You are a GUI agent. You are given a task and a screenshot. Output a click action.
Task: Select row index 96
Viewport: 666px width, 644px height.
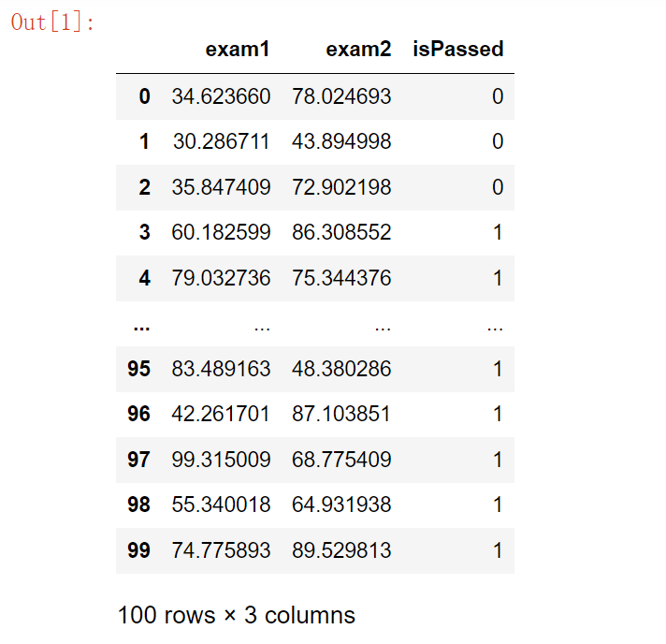[138, 414]
